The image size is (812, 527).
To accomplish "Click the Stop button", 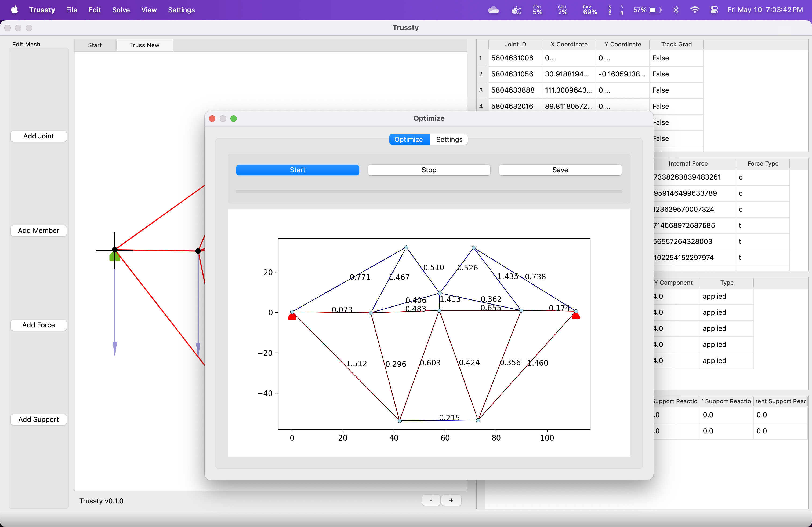I will point(429,170).
